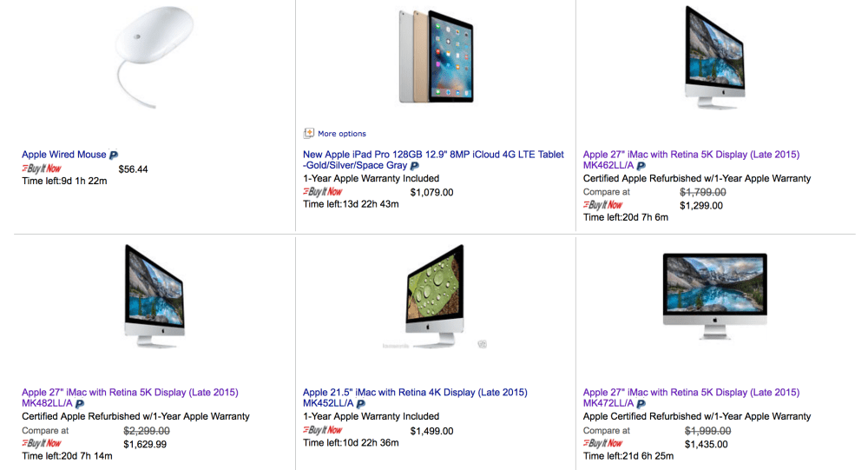The height and width of the screenshot is (470, 868).
Task: Open the More options link
Action: pos(342,134)
